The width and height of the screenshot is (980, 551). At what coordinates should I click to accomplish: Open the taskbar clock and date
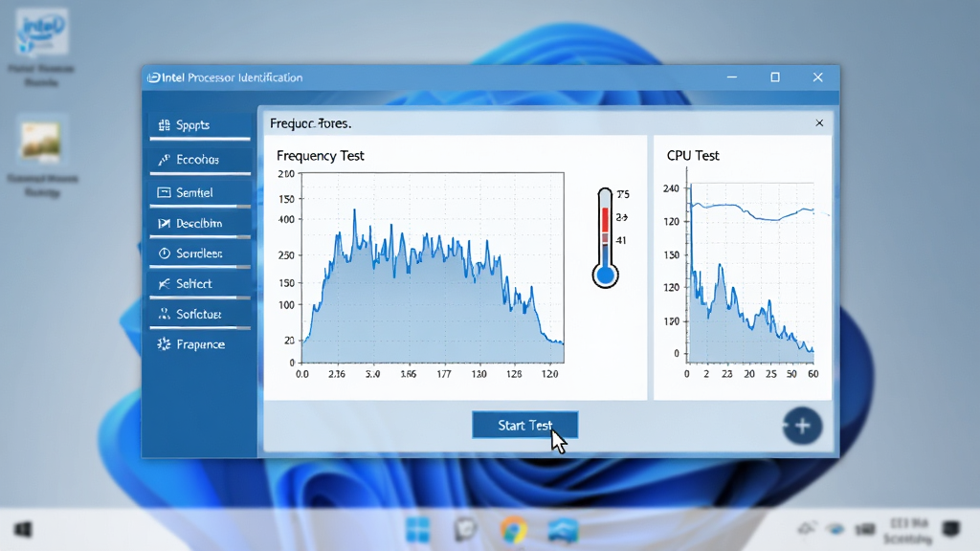[909, 530]
